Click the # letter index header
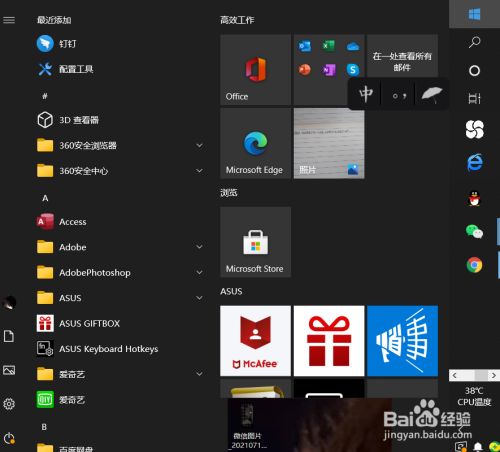This screenshot has width=500, height=452. coord(45,96)
